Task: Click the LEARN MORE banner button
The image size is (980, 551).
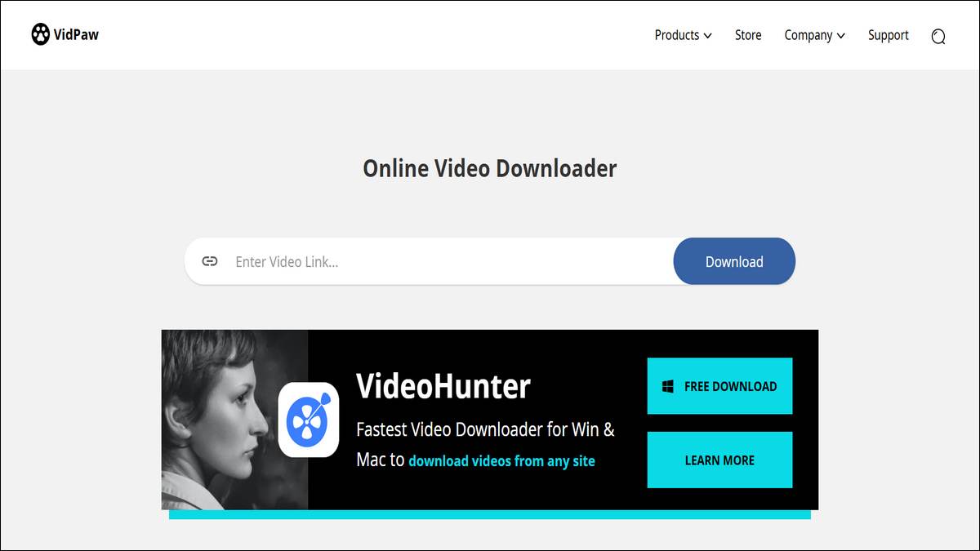Action: (719, 460)
